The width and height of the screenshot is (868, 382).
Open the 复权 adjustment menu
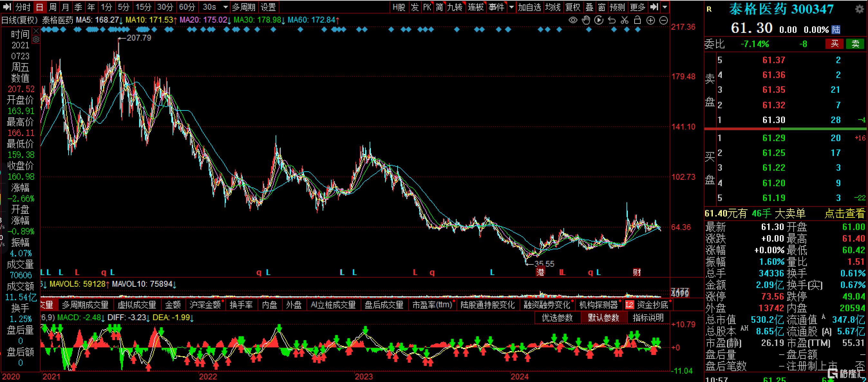[x=572, y=7]
